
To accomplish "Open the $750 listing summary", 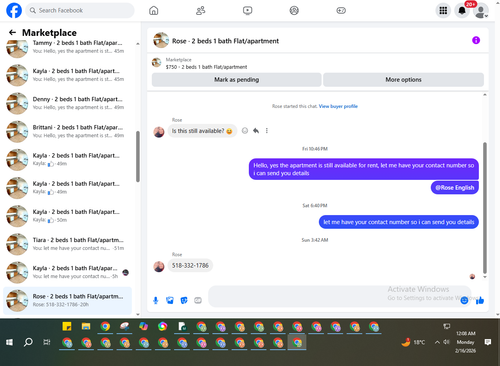I will [x=207, y=63].
